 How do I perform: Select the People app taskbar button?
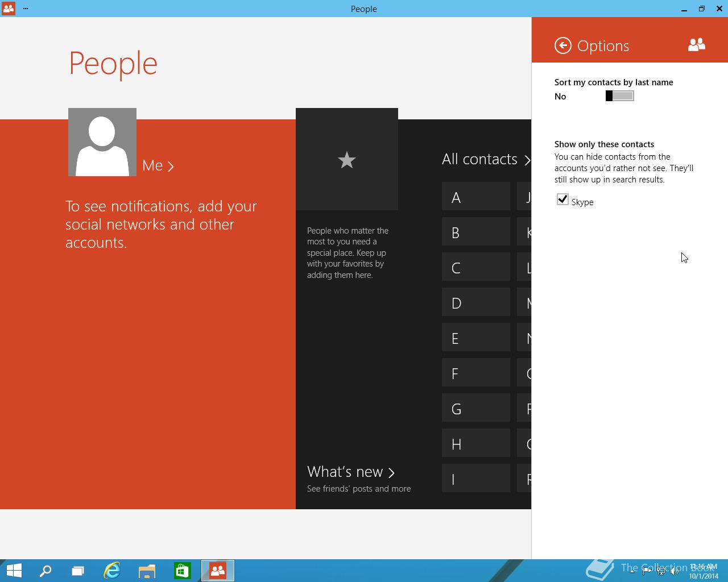(218, 571)
